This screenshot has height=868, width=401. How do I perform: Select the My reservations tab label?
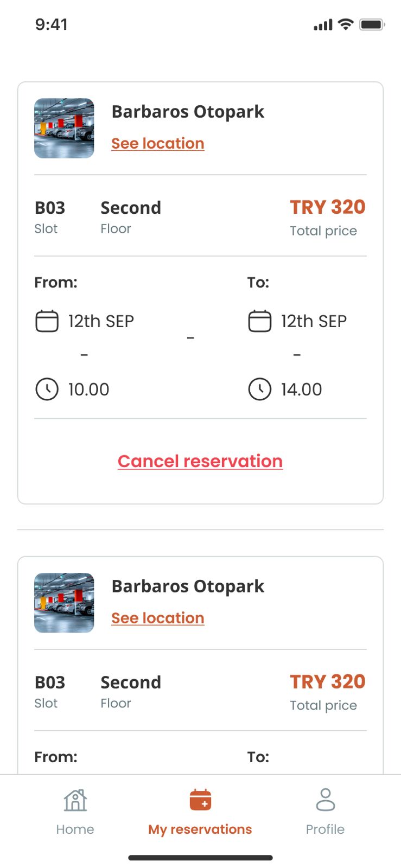(200, 829)
